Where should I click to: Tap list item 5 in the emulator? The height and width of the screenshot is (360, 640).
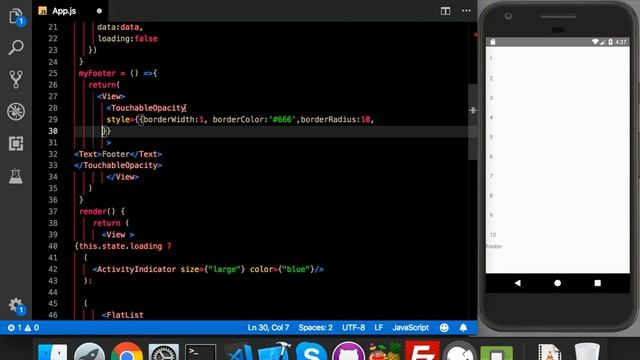(x=491, y=137)
